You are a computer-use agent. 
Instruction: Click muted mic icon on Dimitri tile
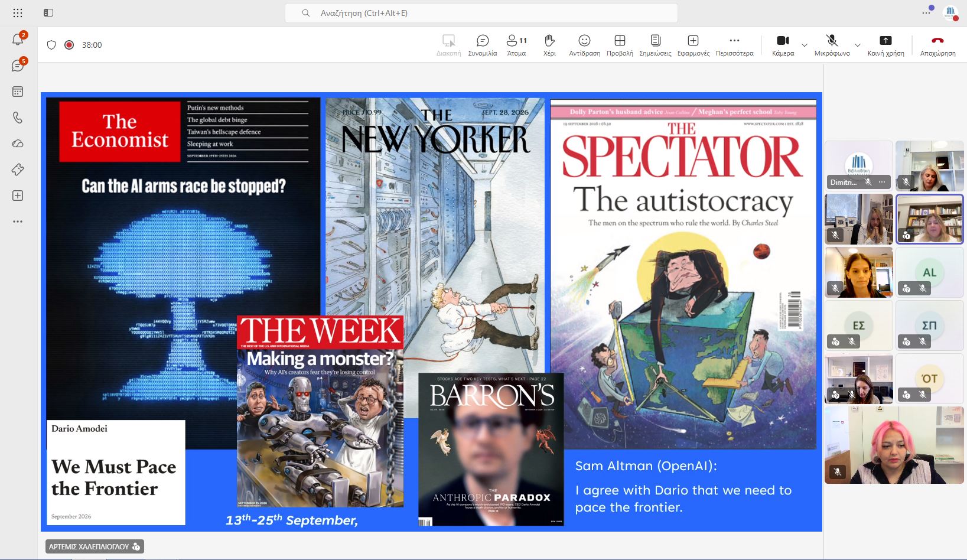(x=868, y=182)
